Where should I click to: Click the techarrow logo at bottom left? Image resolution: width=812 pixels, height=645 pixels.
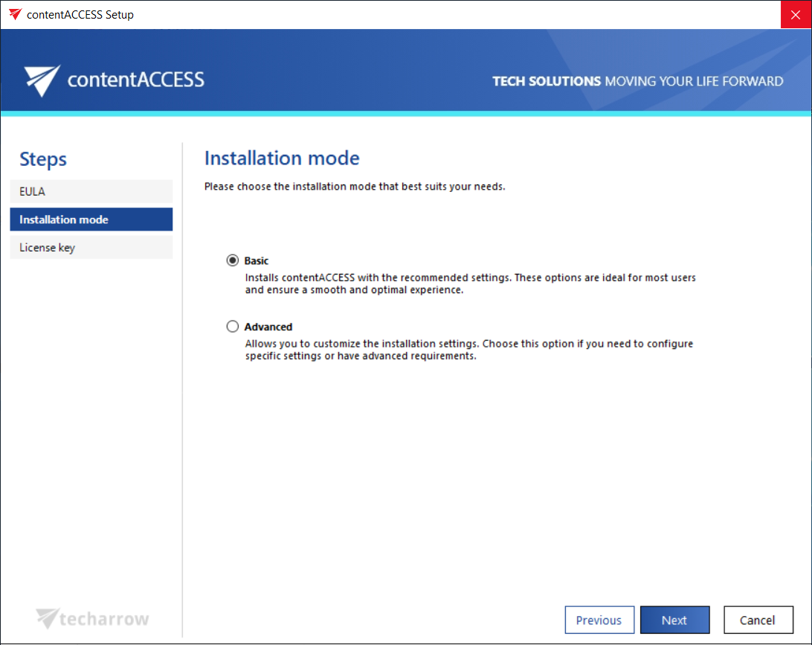pos(93,618)
